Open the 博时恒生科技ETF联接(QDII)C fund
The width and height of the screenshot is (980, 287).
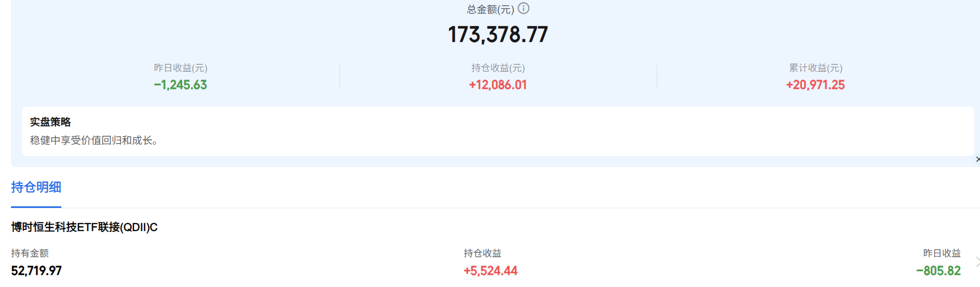(x=84, y=227)
